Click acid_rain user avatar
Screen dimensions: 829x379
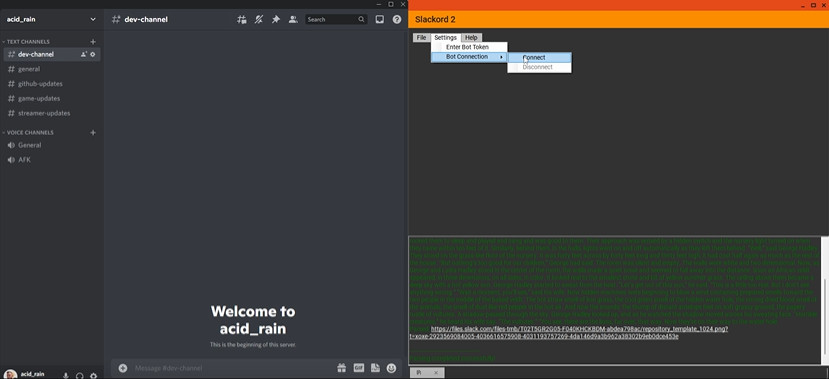(11, 374)
